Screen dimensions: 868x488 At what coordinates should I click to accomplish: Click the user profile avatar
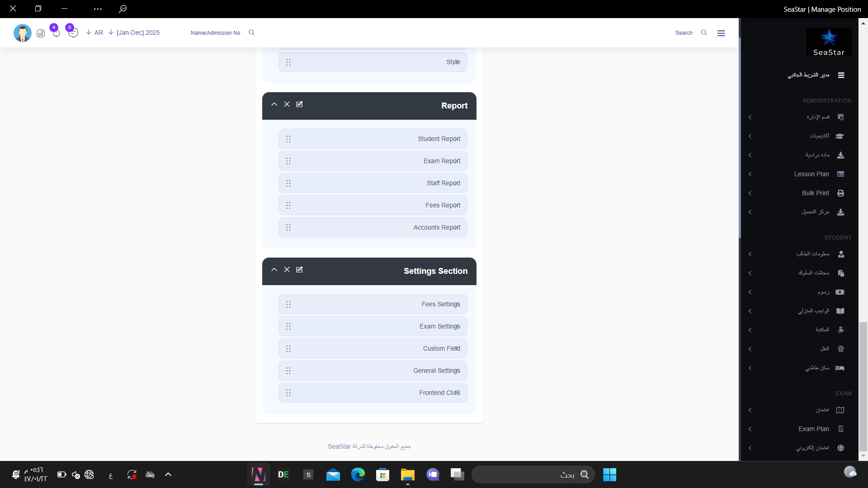click(22, 33)
